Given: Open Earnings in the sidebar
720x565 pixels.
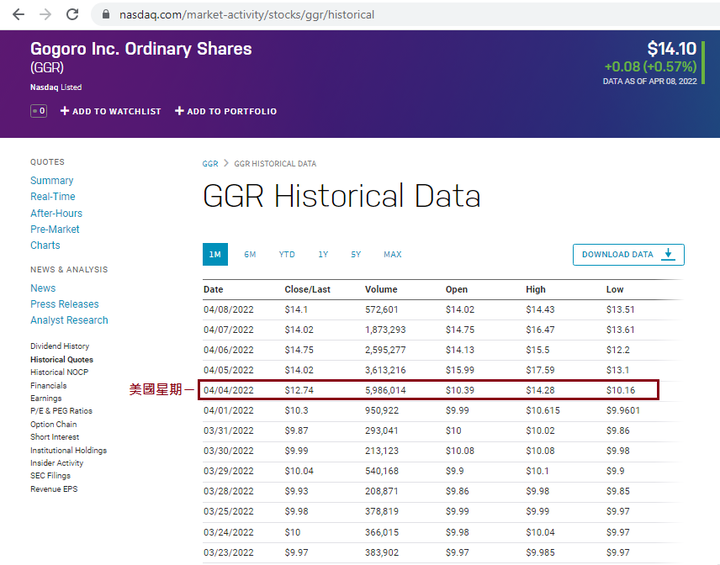Looking at the screenshot, I should coord(46,398).
